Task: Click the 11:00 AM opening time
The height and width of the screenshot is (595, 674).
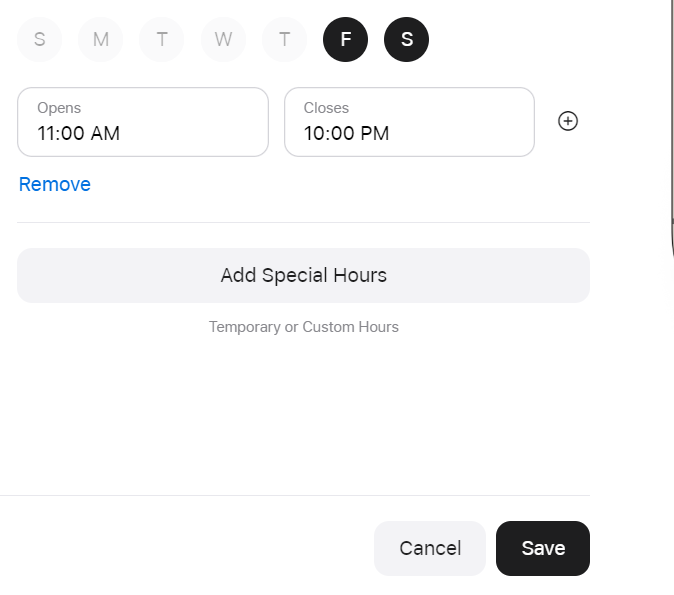Action: [79, 133]
